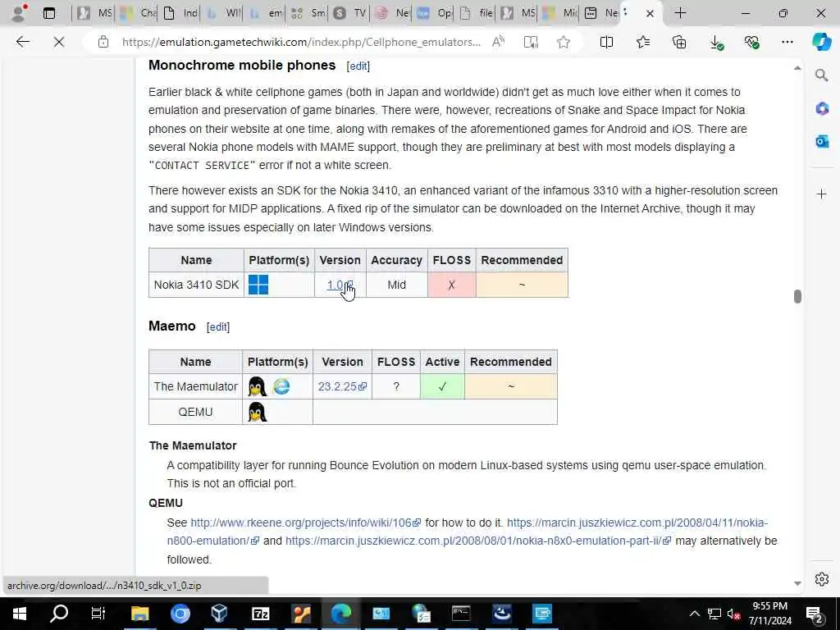840x630 pixels.
Task: Launch Copilot from the toolbar
Action: click(x=821, y=42)
